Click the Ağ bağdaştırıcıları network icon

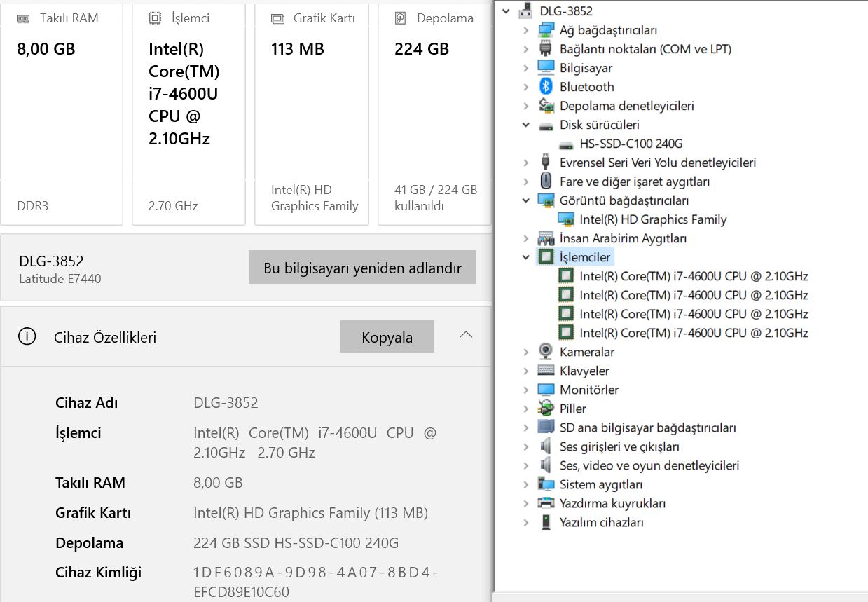[546, 30]
